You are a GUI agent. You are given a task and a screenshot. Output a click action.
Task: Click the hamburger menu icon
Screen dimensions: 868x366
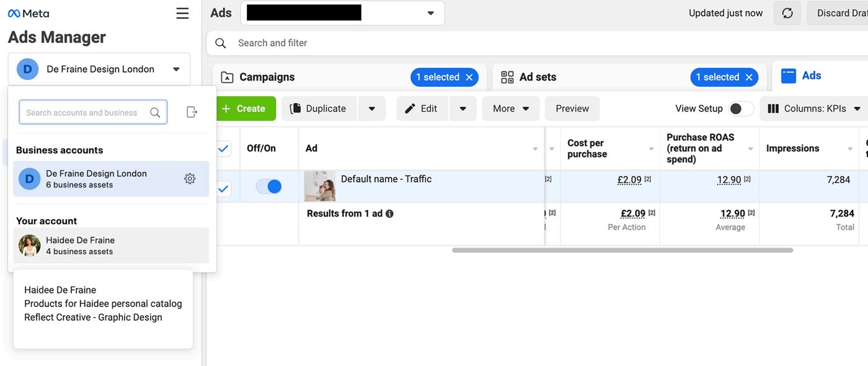(x=182, y=13)
